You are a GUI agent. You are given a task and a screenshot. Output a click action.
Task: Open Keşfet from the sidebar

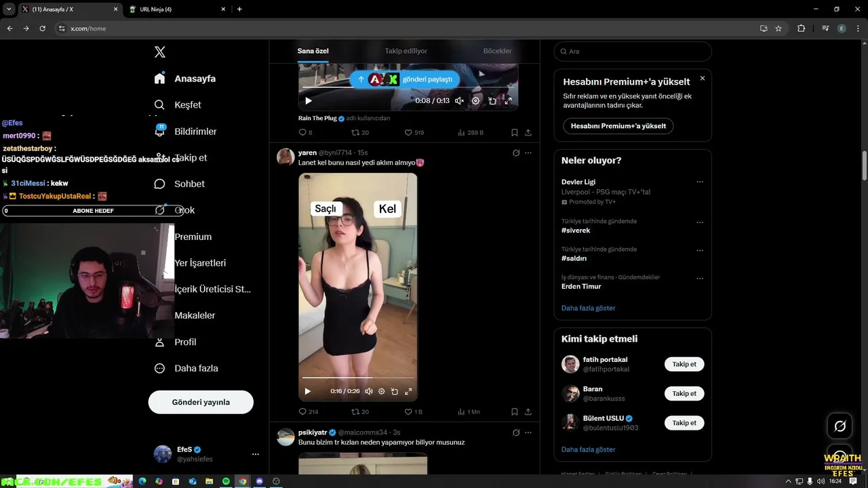pyautogui.click(x=178, y=105)
